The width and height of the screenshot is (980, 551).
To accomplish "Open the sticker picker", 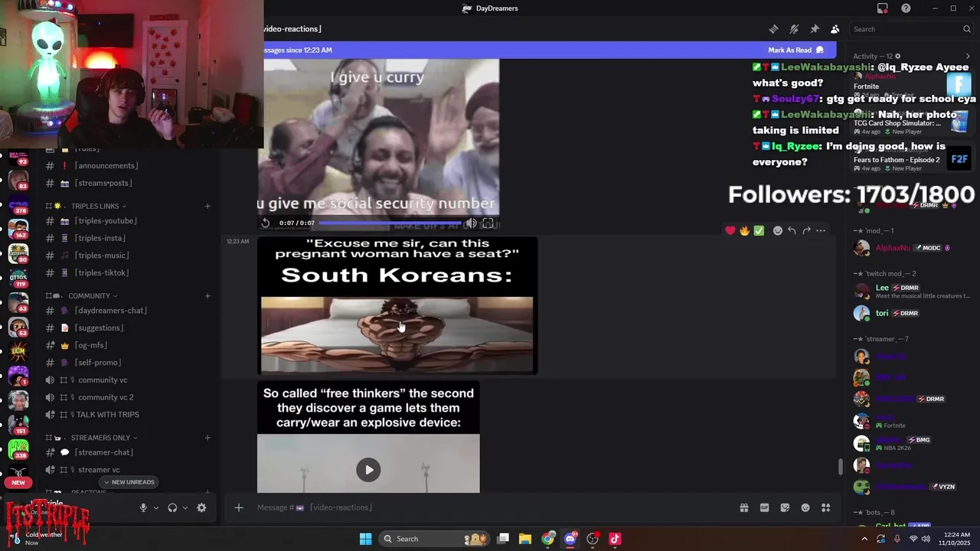I will point(785,507).
